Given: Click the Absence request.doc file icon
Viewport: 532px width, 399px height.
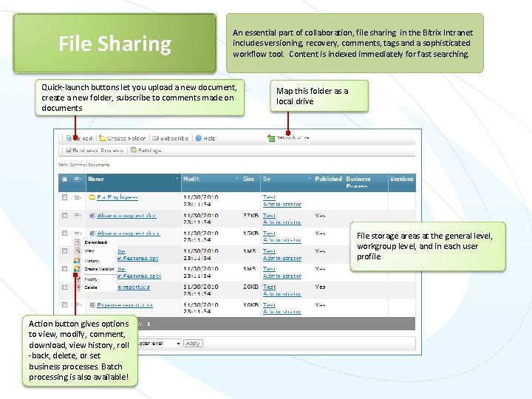Looking at the screenshot, I should pos(92,216).
